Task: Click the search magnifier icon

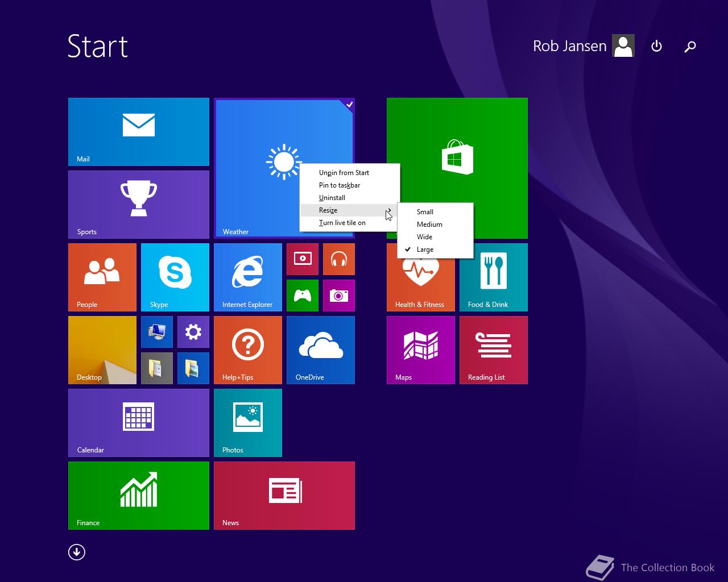Action: tap(690, 47)
